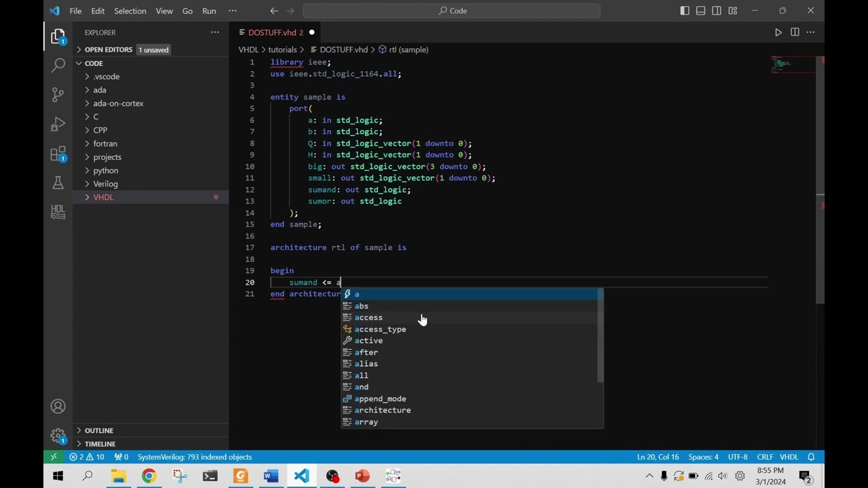Click 'tutorials' in the breadcrumb
This screenshot has height=488, width=868.
(282, 49)
